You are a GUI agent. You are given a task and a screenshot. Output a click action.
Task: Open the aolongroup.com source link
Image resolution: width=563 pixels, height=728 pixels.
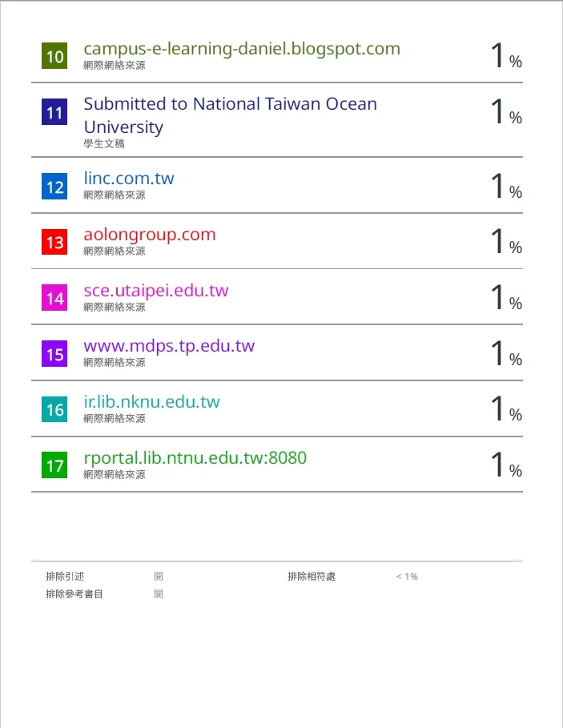pyautogui.click(x=149, y=235)
